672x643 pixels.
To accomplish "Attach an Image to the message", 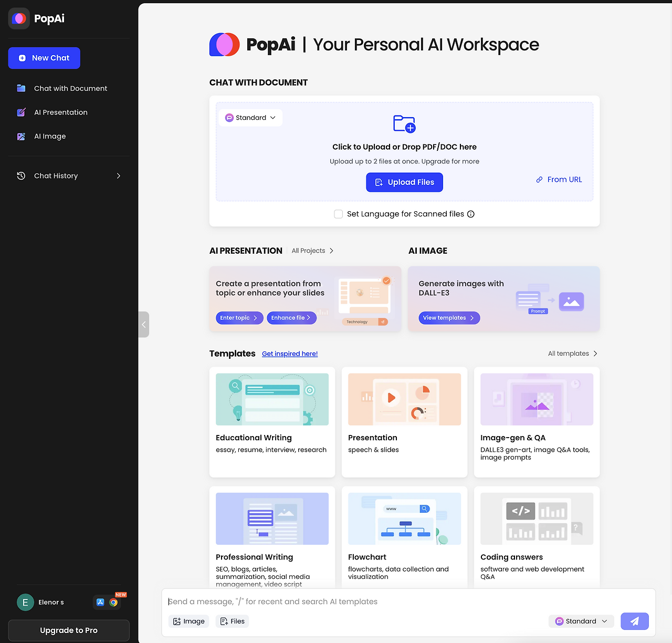I will 189,621.
